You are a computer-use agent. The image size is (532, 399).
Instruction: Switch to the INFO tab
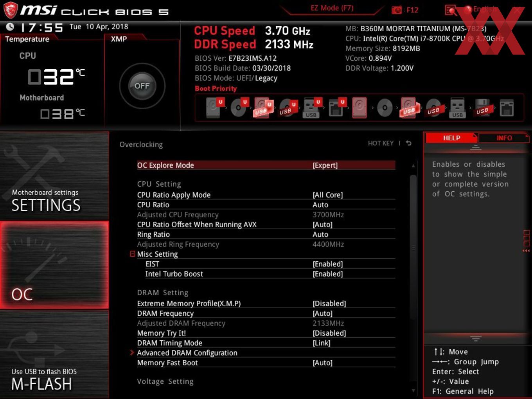(504, 138)
